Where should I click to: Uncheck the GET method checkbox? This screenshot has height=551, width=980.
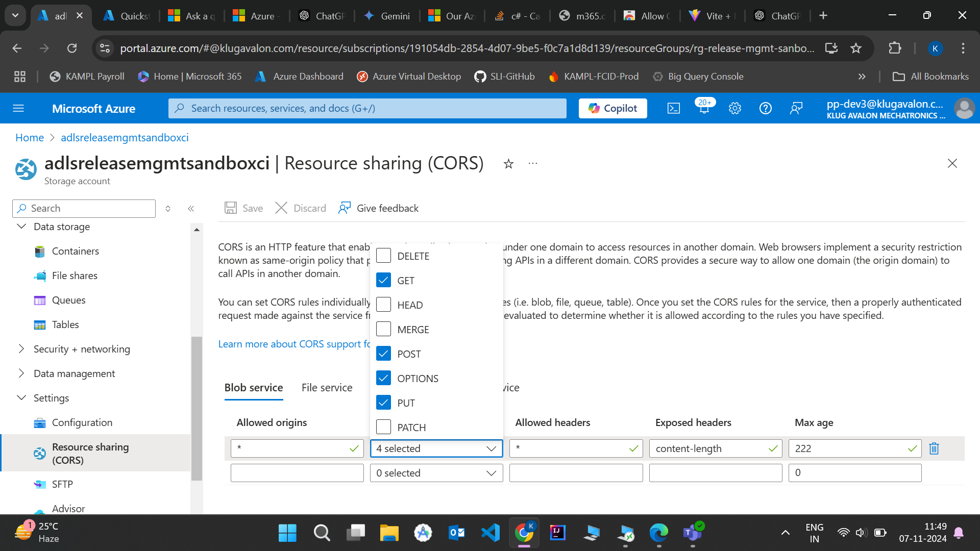click(x=383, y=280)
